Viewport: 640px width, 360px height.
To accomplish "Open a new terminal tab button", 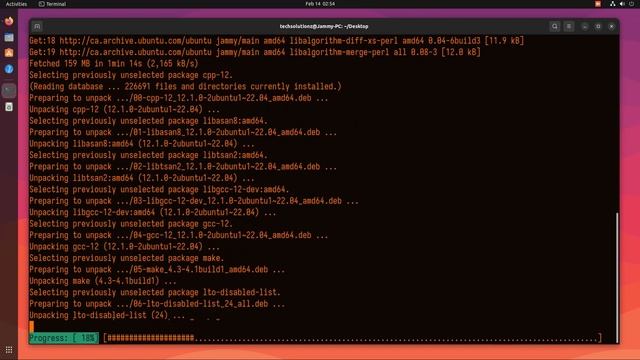I will point(37,27).
